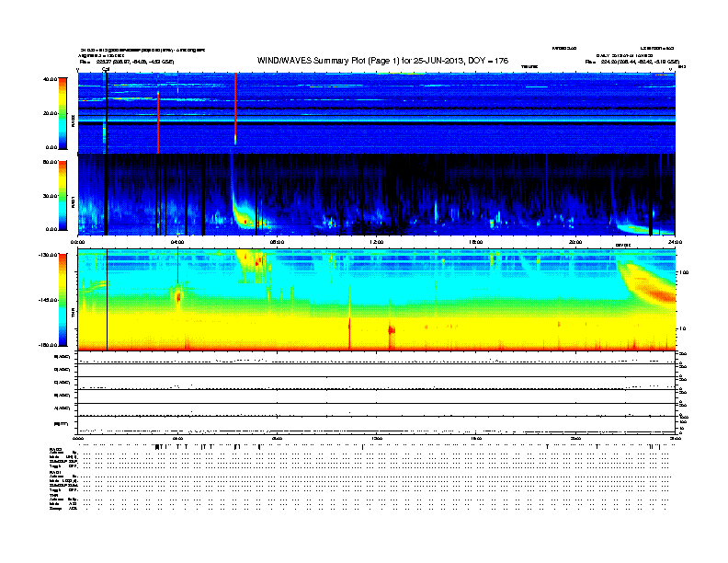Click the WIND/WAVES Summary Plot title
This screenshot has width=728, height=563.
(382, 61)
